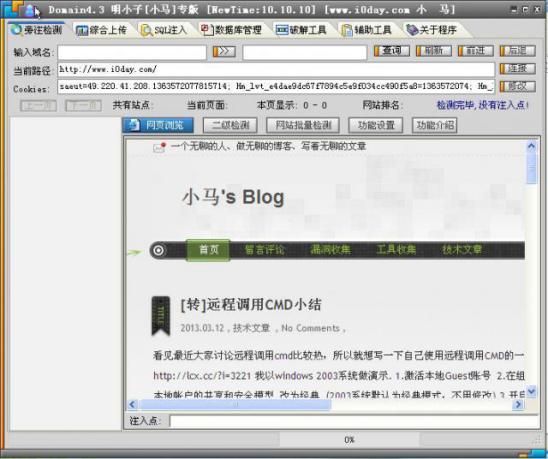Click the 修改 cookies button
This screenshot has width=548, height=459.
pos(518,86)
